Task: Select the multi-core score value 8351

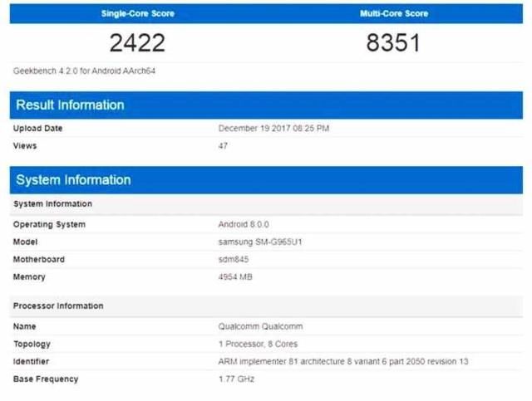Action: point(394,43)
